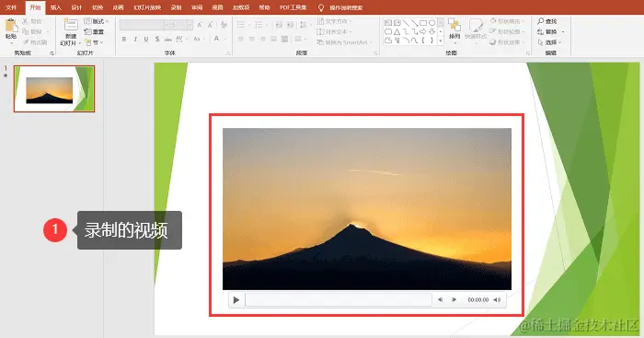644x338 pixels.
Task: Click the Tell Me search box (操作说明搜索)
Action: pos(340,7)
